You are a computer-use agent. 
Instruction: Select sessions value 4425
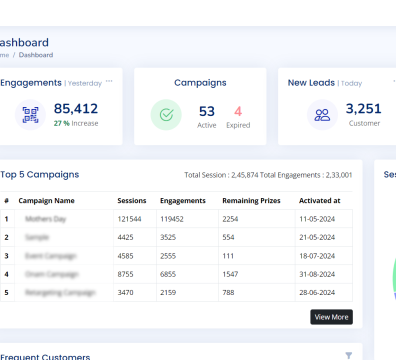pyautogui.click(x=125, y=237)
